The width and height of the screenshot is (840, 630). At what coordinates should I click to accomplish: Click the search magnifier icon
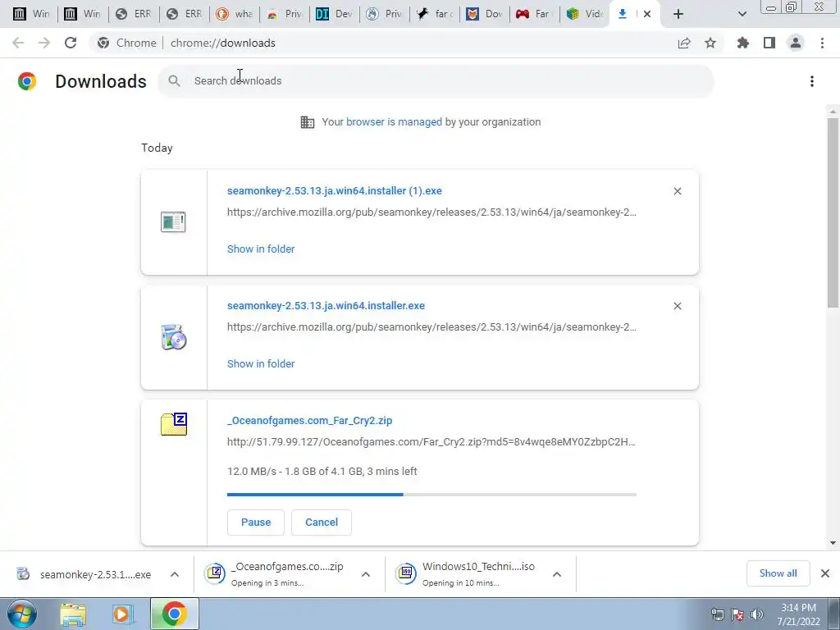pos(174,81)
